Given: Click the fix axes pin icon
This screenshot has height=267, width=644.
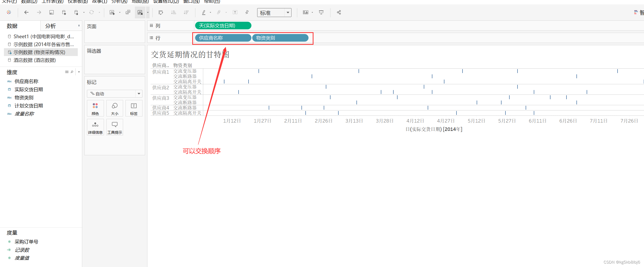Looking at the screenshot, I should 247,12.
